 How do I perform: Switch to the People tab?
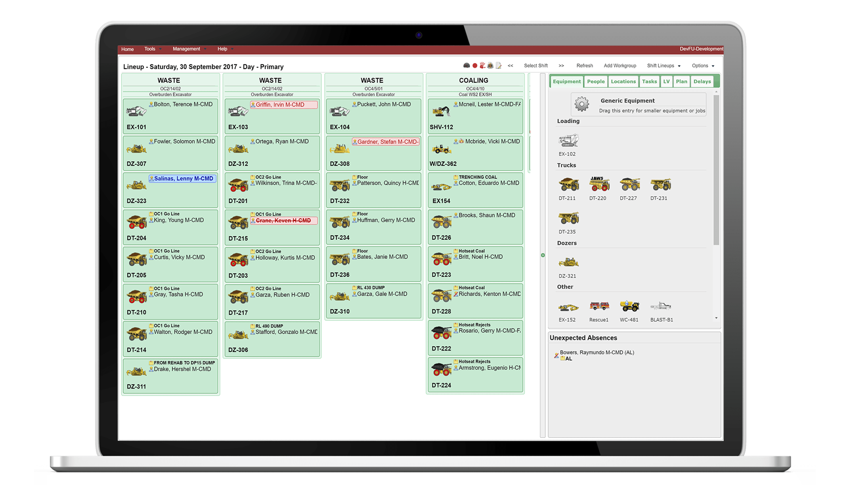tap(596, 82)
